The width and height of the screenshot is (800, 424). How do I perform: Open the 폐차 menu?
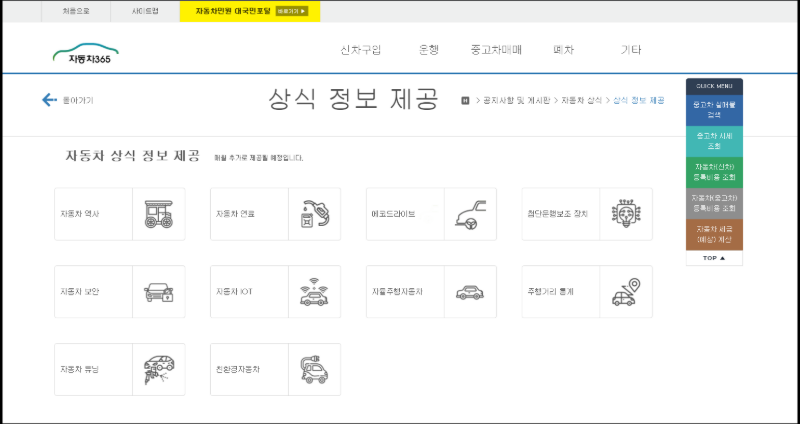[563, 50]
